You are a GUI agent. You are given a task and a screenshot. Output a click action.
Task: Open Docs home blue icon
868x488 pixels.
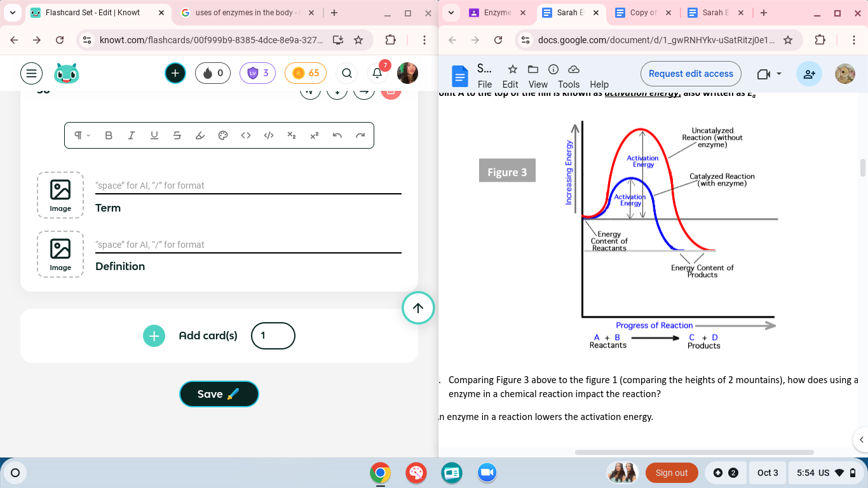pyautogui.click(x=459, y=76)
